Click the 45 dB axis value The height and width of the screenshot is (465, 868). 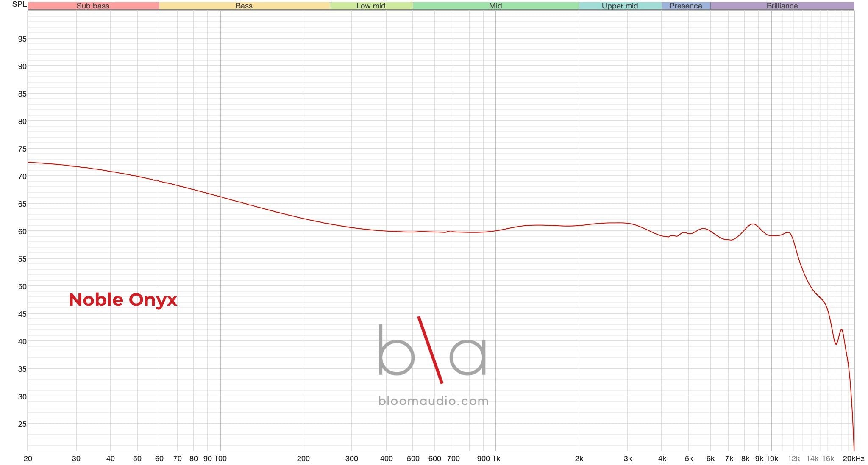click(22, 314)
